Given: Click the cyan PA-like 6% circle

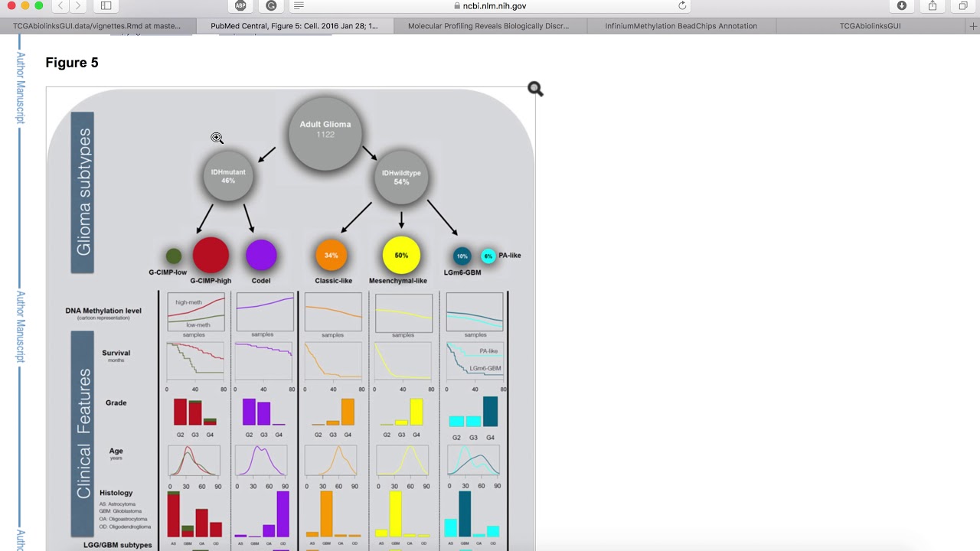Looking at the screenshot, I should (x=488, y=256).
